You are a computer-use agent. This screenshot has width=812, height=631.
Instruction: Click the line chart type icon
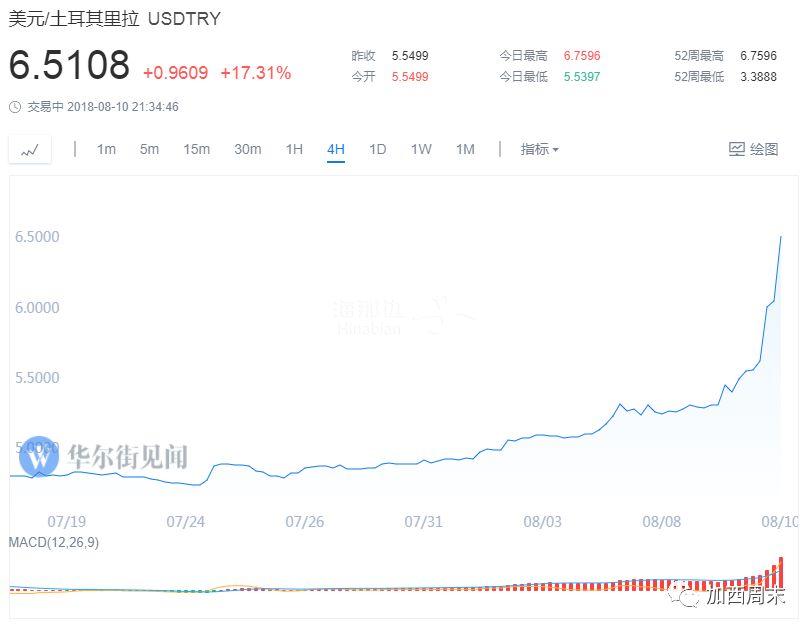click(30, 150)
